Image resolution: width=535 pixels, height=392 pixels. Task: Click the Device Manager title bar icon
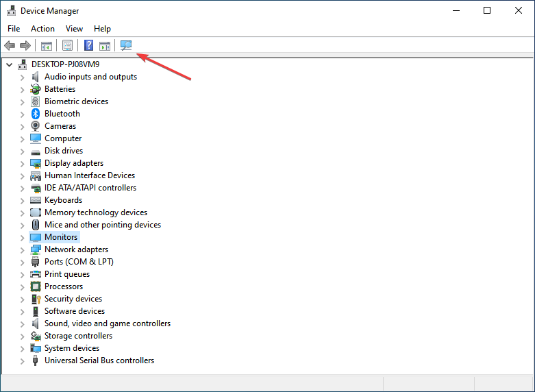point(11,10)
